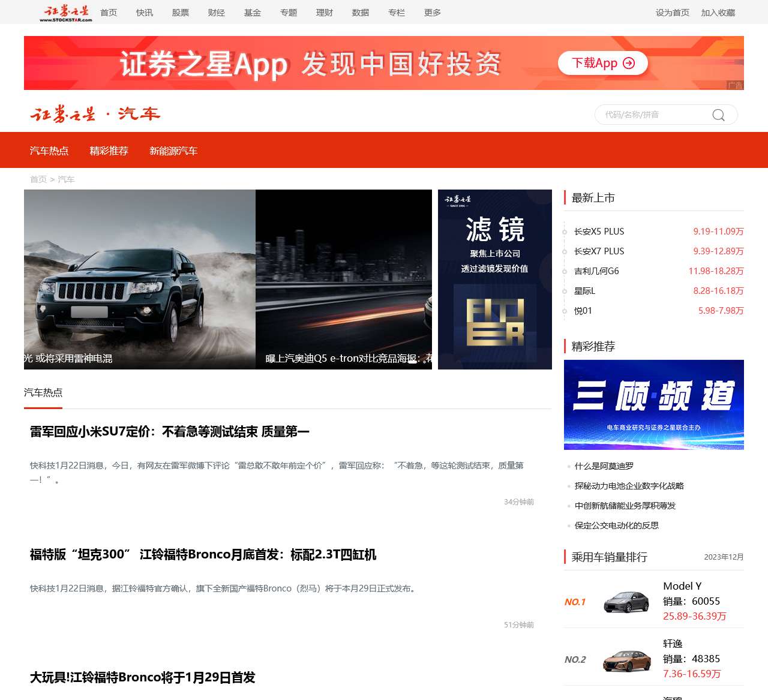Screen dimensions: 768x700
Task: Click the Model Y car image
Action: tap(626, 602)
